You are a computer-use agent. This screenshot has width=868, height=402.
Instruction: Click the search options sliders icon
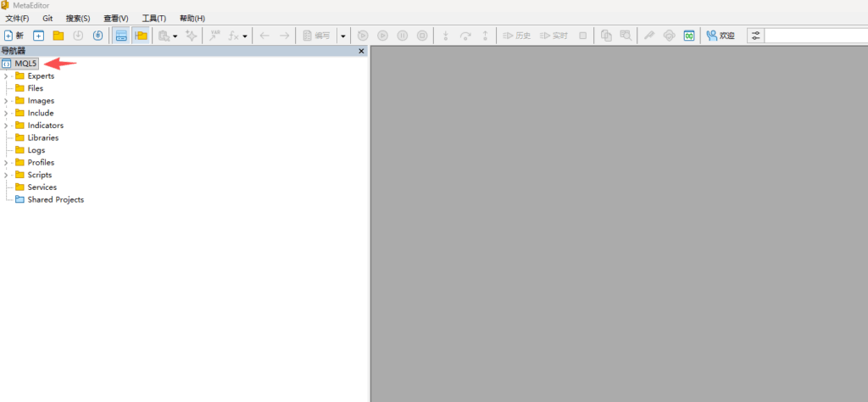pos(754,36)
